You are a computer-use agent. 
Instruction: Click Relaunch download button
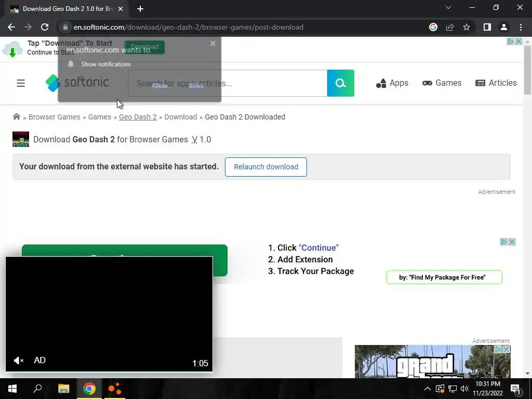coord(266,167)
